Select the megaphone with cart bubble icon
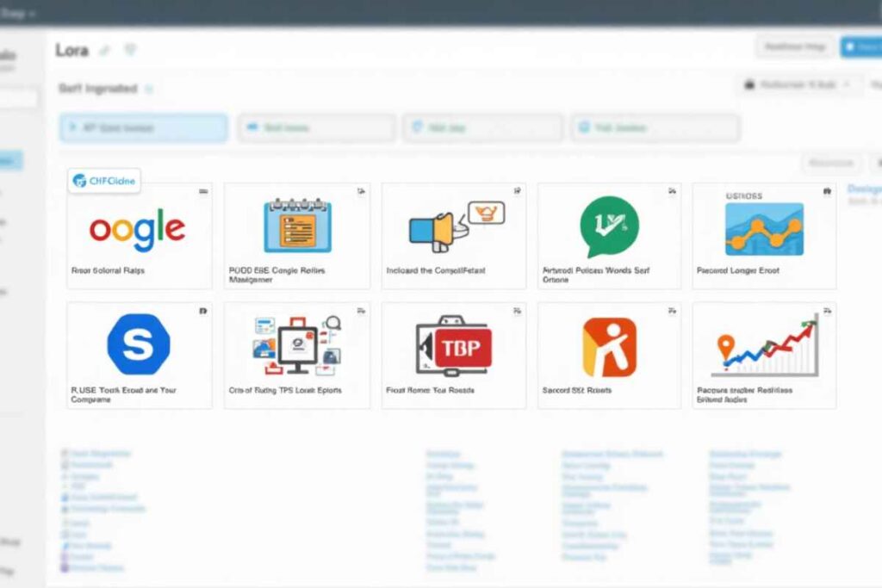 pos(457,226)
